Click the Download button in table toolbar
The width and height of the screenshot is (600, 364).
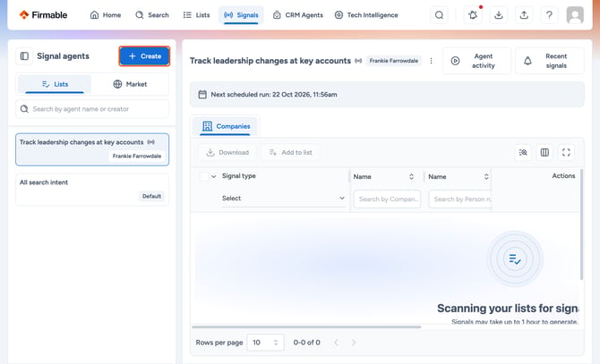[x=227, y=152]
